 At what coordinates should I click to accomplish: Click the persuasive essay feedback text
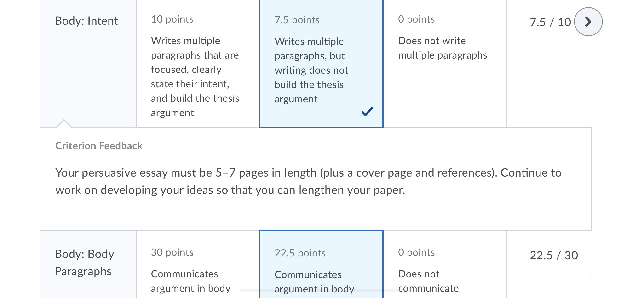click(308, 181)
